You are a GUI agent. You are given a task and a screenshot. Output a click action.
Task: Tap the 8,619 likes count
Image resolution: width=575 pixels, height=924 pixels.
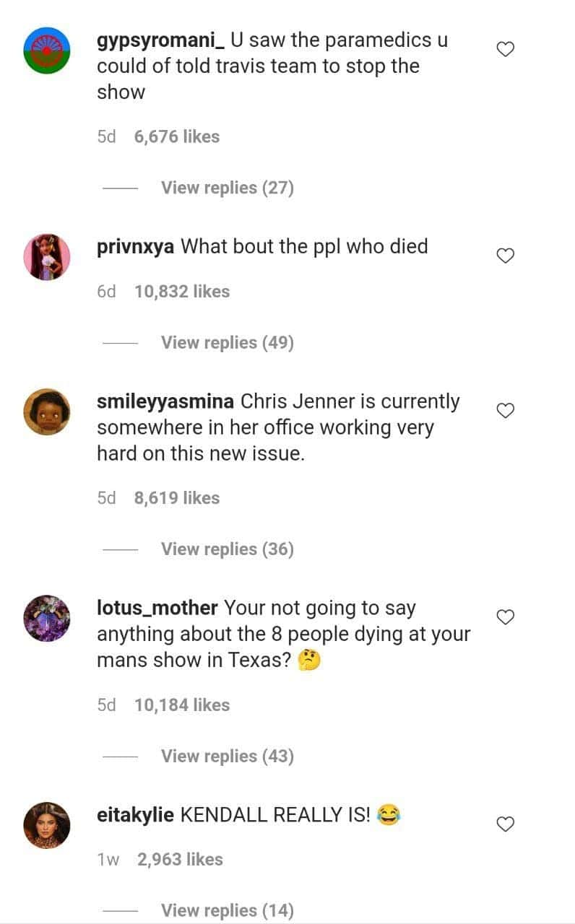pyautogui.click(x=177, y=498)
